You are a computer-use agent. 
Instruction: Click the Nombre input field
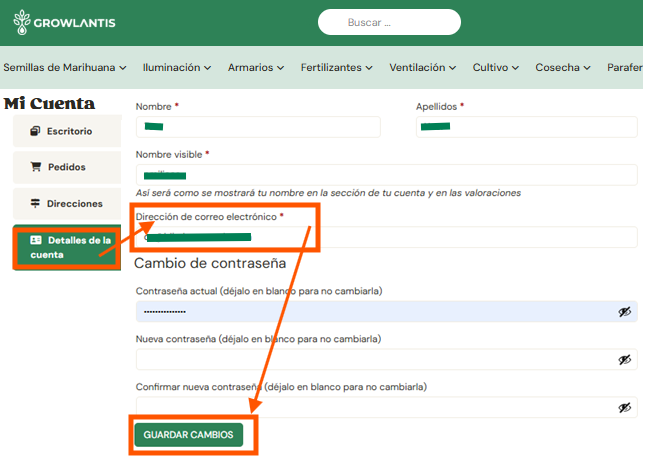point(258,127)
